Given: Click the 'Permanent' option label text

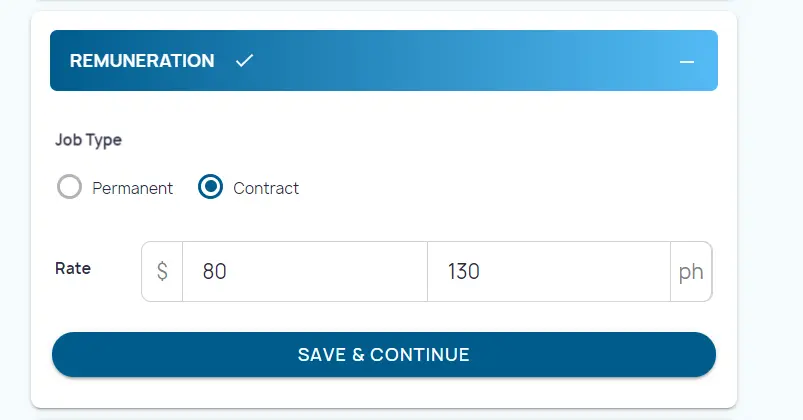Looking at the screenshot, I should click(x=132, y=188).
